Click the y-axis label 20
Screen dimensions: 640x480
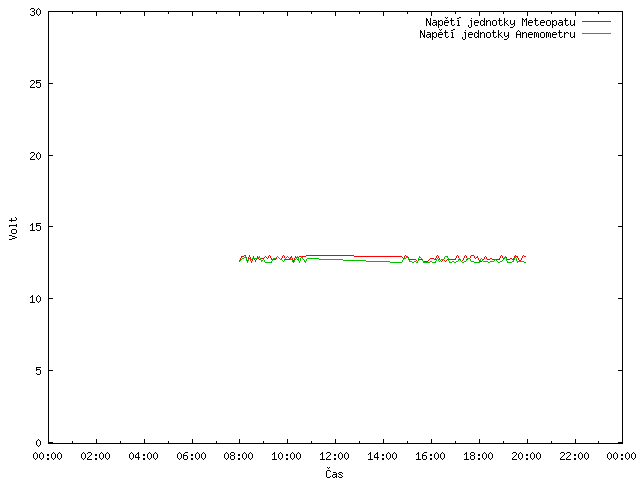(x=36, y=156)
